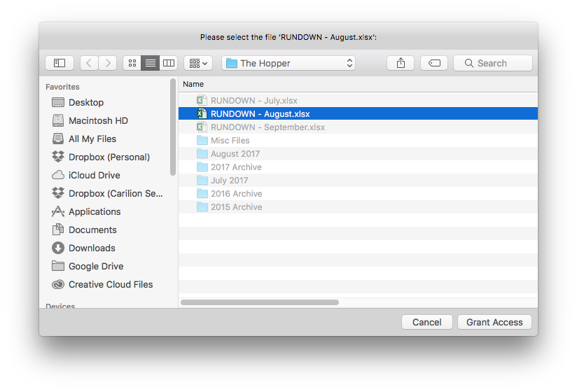
Task: Sort by the Name column header
Action: point(358,84)
